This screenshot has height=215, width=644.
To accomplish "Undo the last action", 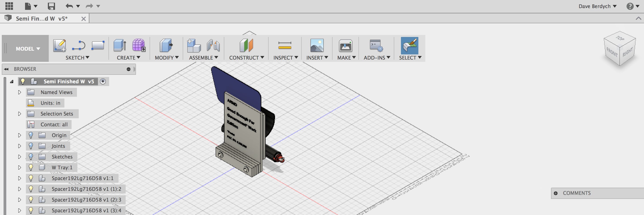I will tap(69, 6).
